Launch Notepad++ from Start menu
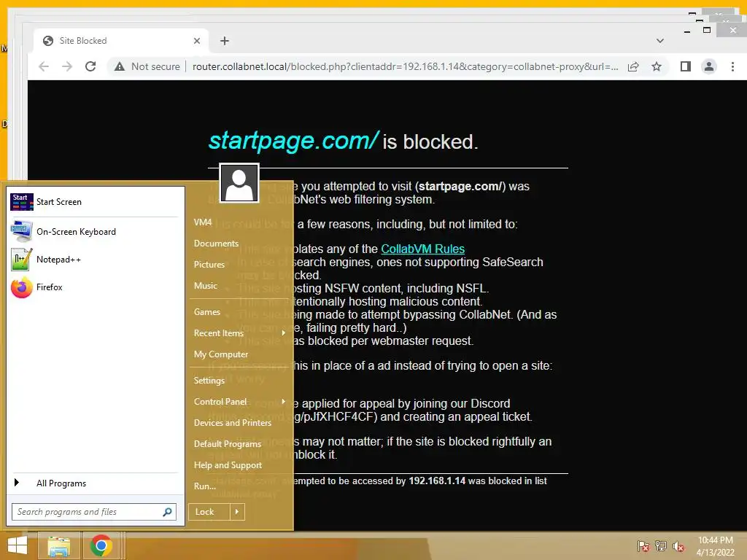This screenshot has height=560, width=747. pos(94,260)
